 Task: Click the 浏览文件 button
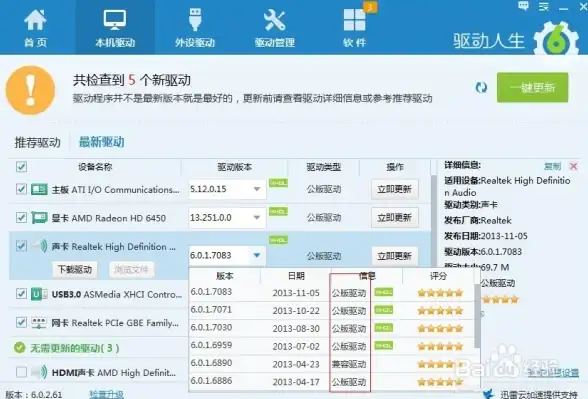pos(131,270)
